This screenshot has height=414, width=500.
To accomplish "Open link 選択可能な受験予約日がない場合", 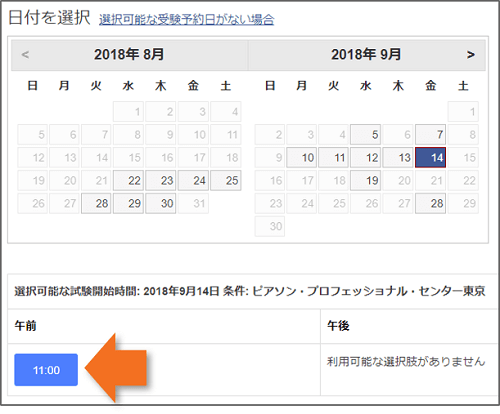I will pos(187,20).
